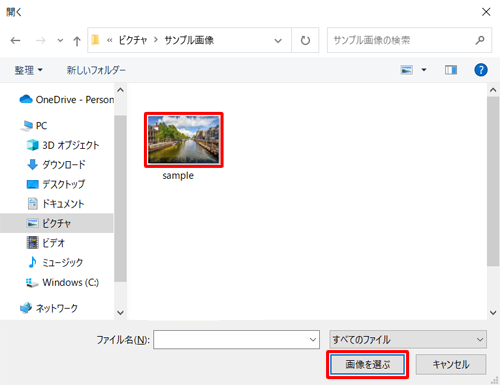Image resolution: width=500 pixels, height=385 pixels.
Task: Click the ドキュメント page icon
Action: tap(32, 204)
